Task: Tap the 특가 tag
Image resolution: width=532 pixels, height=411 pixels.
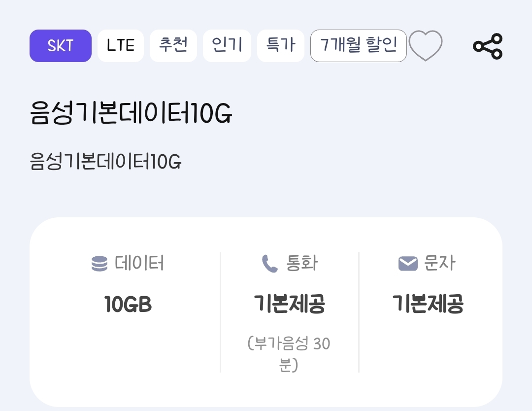Action: point(281,46)
